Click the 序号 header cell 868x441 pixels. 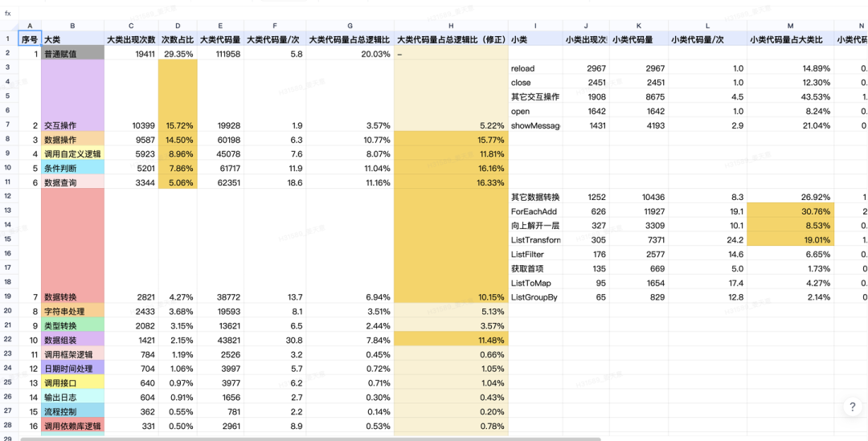click(x=30, y=39)
